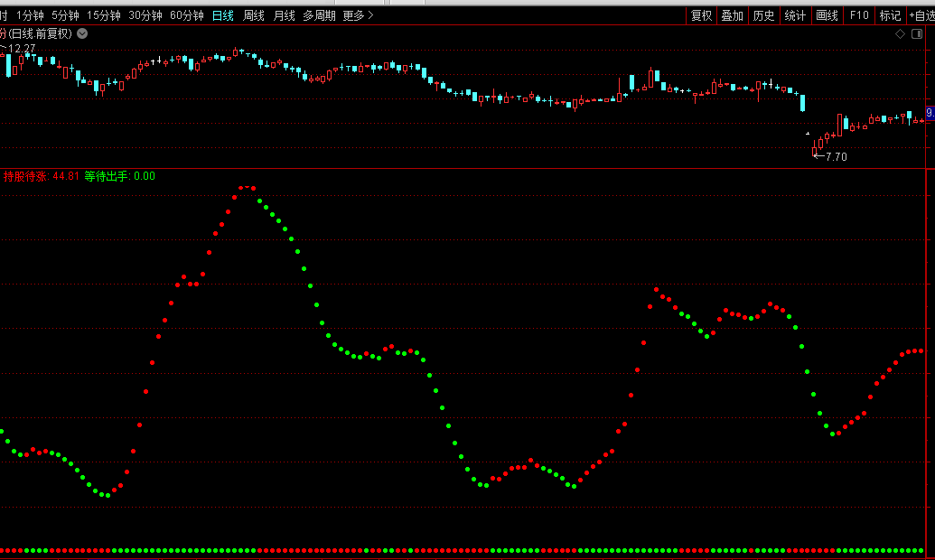935x560 pixels.
Task: Select the 60分钟 timeframe tab
Action: (187, 15)
